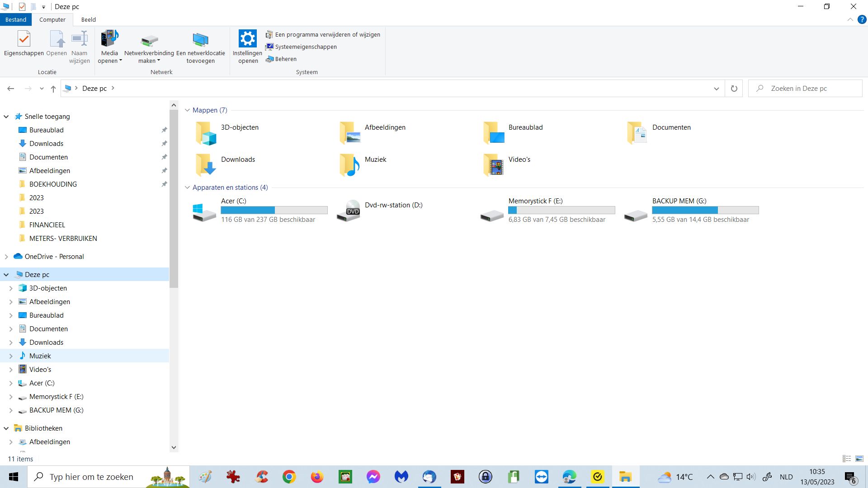Click Netwerkverbinding maken icon
The width and height of the screenshot is (868, 488).
click(149, 40)
